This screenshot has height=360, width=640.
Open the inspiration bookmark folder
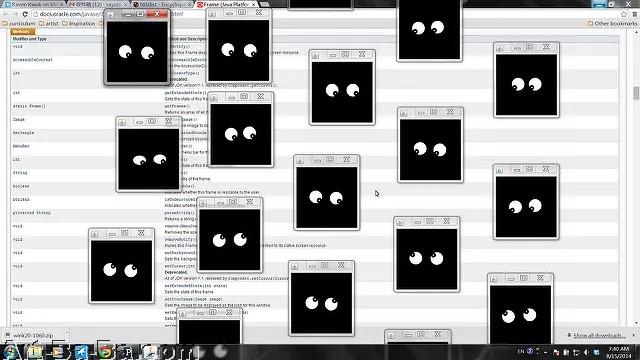click(78, 24)
